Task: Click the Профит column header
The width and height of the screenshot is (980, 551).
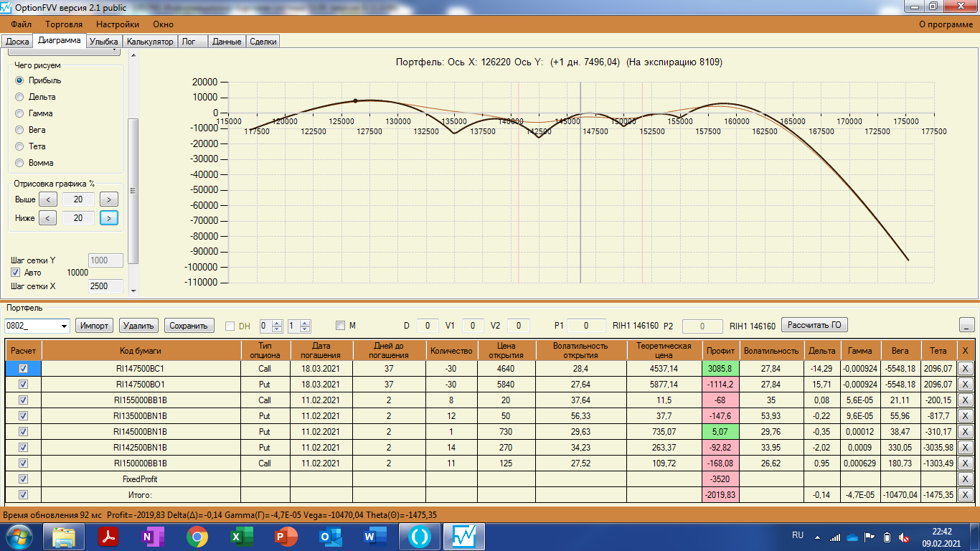Action: coord(720,351)
